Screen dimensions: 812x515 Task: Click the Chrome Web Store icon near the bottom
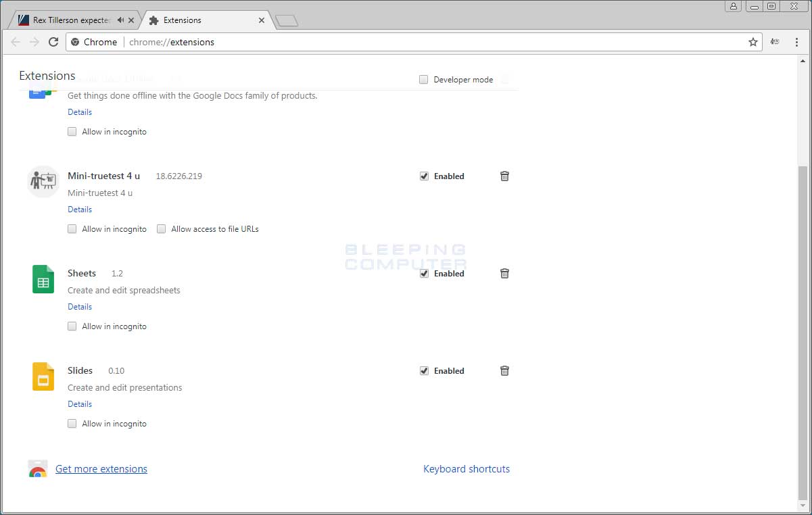pyautogui.click(x=38, y=469)
